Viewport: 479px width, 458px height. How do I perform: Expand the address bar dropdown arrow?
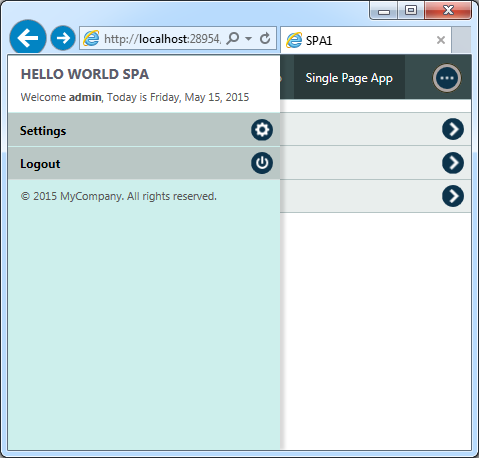[x=248, y=39]
